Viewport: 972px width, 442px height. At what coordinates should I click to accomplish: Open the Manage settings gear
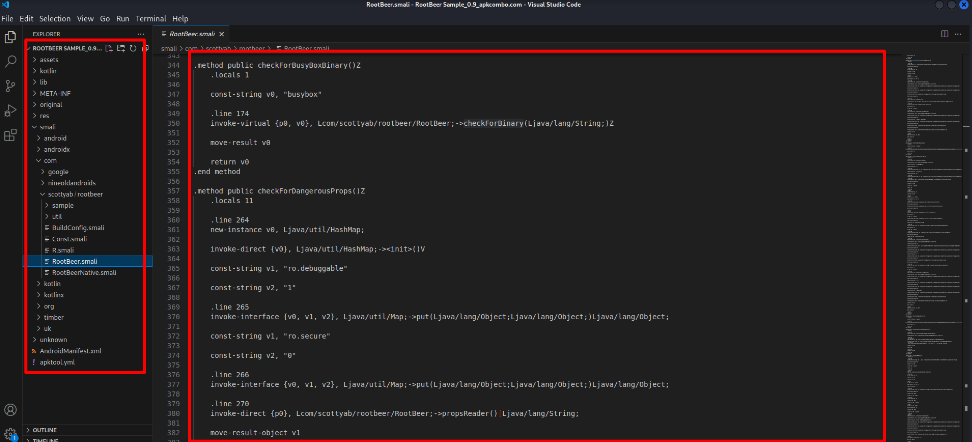click(x=11, y=433)
